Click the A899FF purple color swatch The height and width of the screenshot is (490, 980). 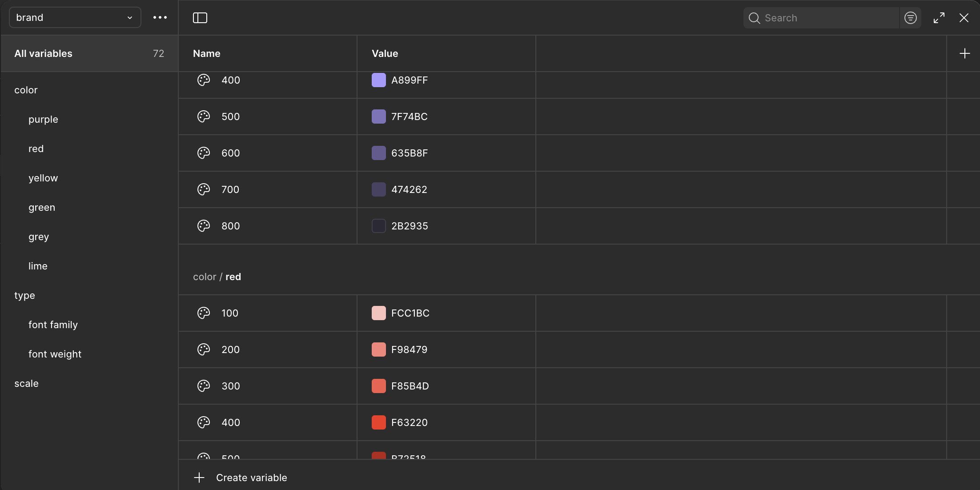click(x=379, y=80)
